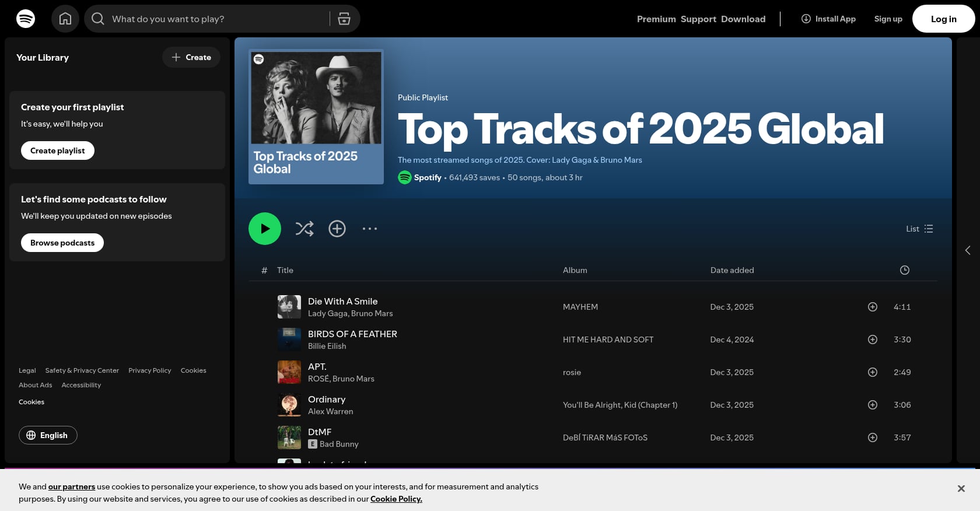Open Bruno Mars link under Die With A Smile
The width and height of the screenshot is (980, 511).
point(372,313)
